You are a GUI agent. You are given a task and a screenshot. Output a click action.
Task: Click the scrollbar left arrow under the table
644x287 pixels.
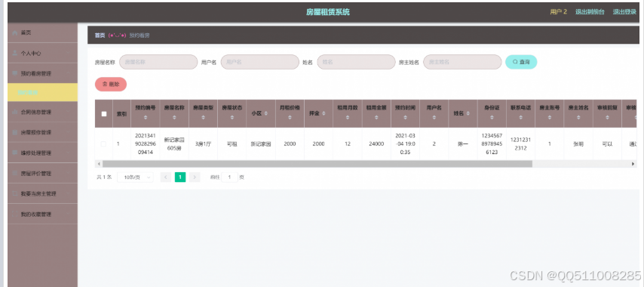click(x=98, y=164)
